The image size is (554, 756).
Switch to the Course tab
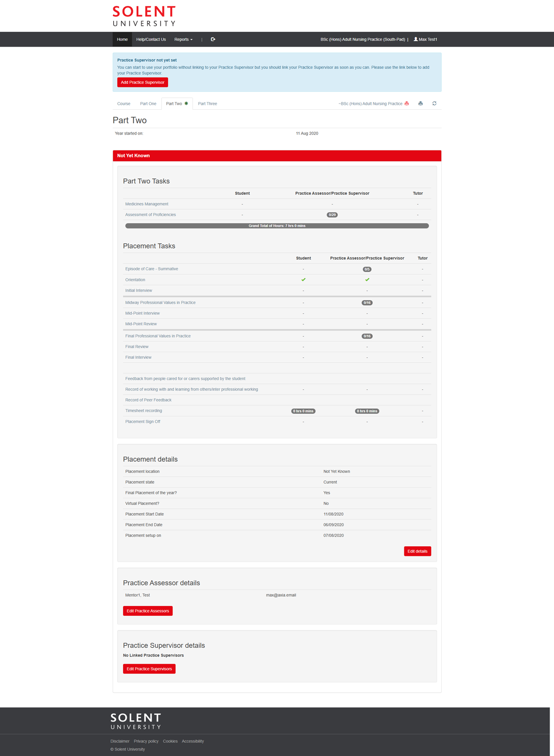123,103
